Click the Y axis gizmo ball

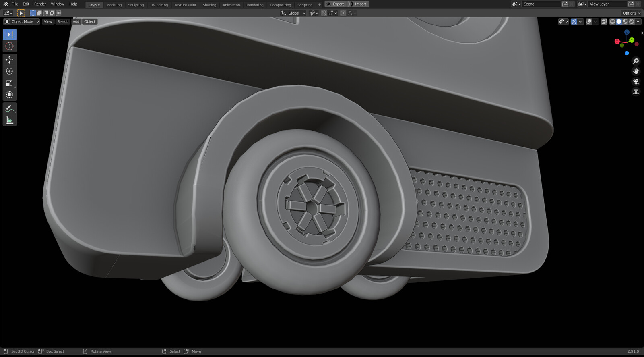(632, 40)
